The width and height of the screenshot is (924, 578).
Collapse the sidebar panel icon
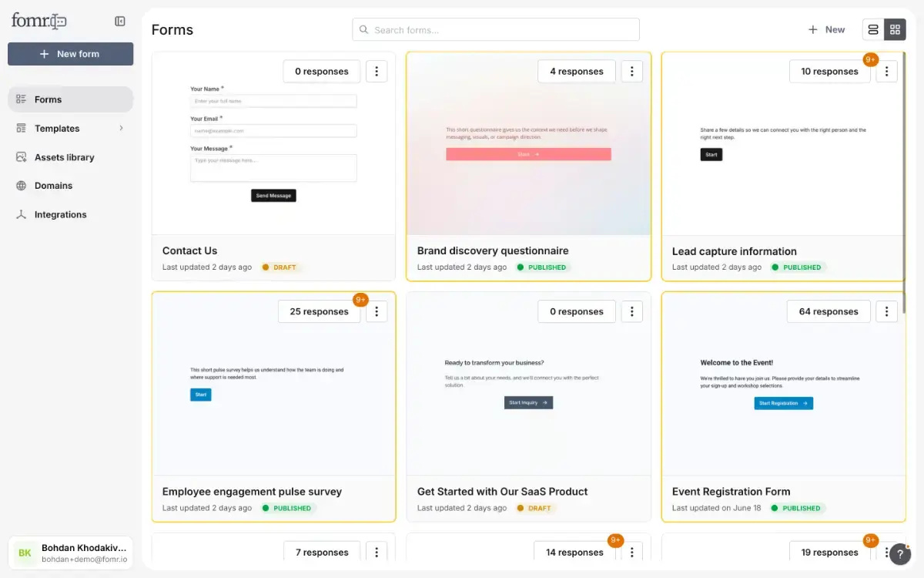tap(120, 22)
